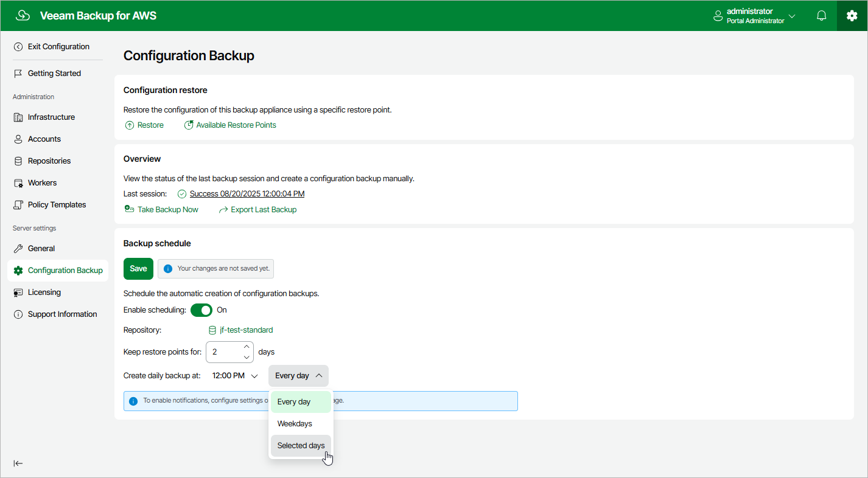Click the jf-test-standard repository database icon
This screenshot has width=868, height=478.
click(212, 330)
